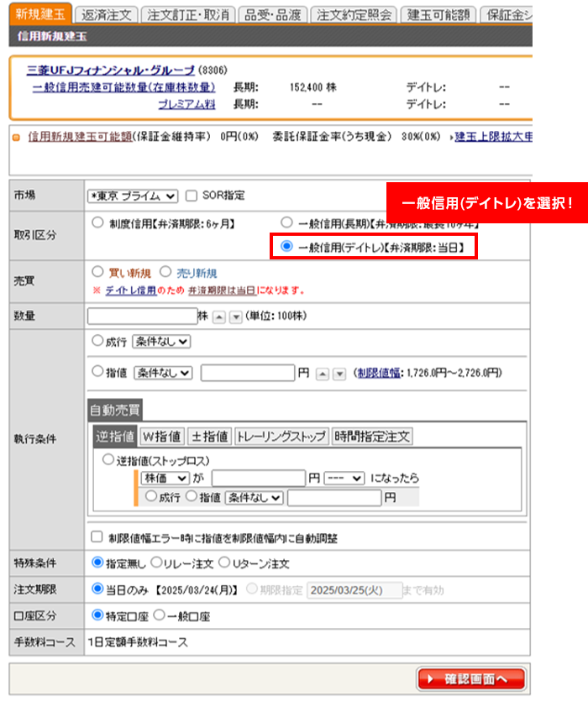
Task: Click the 建玉上限拡大 link
Action: coord(494,136)
